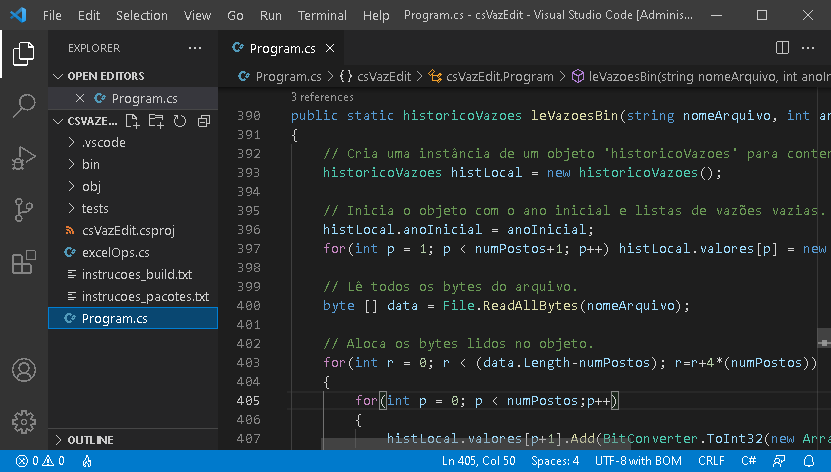This screenshot has height=472, width=831.
Task: Open the Extensions view
Action: pyautogui.click(x=23, y=262)
